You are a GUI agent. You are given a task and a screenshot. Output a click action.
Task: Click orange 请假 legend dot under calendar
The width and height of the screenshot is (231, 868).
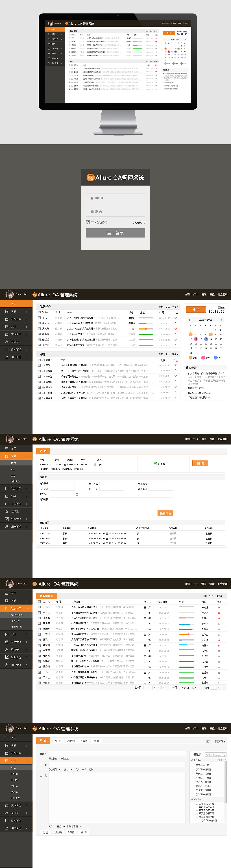190,358
